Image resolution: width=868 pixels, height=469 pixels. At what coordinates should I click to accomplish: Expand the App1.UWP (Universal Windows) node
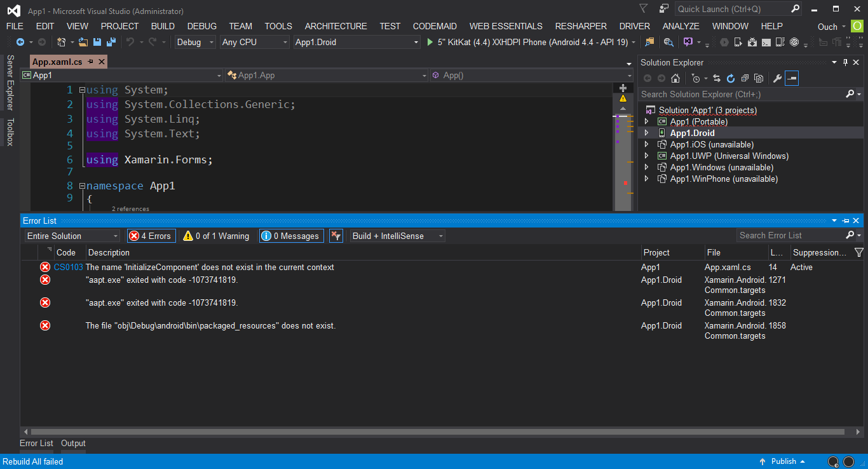[x=647, y=156]
